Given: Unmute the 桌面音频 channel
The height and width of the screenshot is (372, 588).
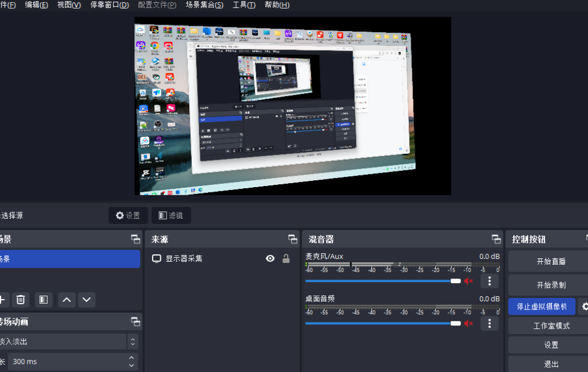Looking at the screenshot, I should coord(468,323).
